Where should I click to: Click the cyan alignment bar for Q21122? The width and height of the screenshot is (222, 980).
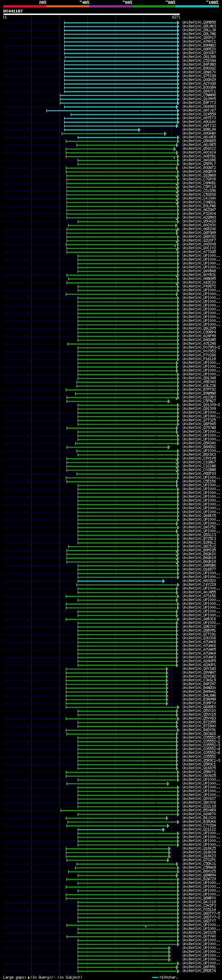pos(121,829)
